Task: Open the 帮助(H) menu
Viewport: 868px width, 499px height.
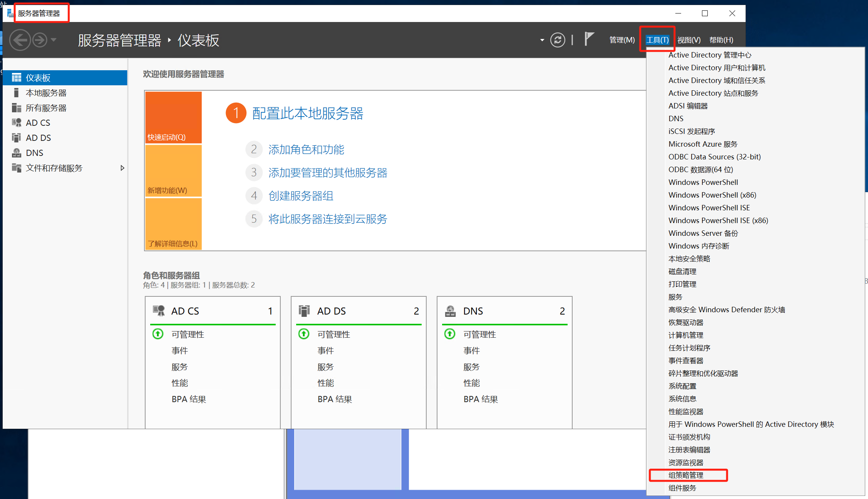Action: pyautogui.click(x=721, y=40)
